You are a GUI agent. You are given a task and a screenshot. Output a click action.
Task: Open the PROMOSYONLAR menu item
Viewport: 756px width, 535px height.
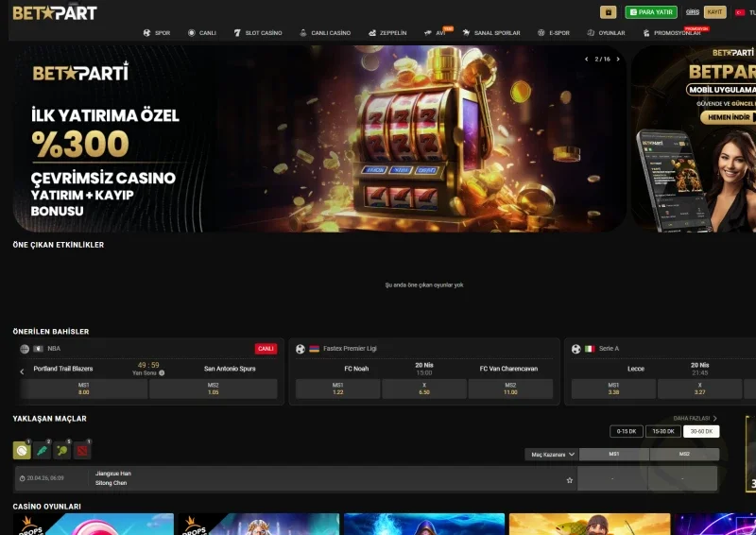[672, 33]
